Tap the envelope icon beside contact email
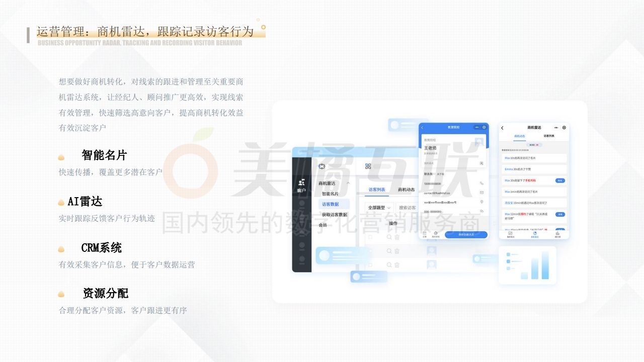The height and width of the screenshot is (362, 644). [x=481, y=193]
